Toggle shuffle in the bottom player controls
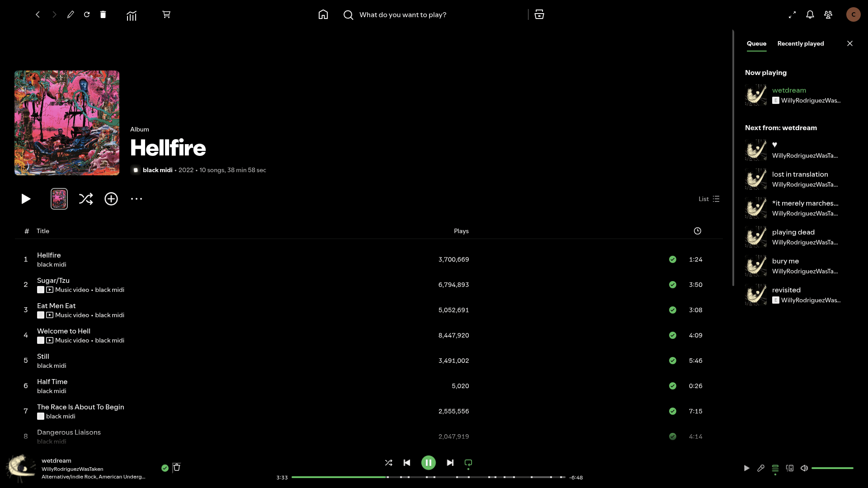 tap(389, 463)
